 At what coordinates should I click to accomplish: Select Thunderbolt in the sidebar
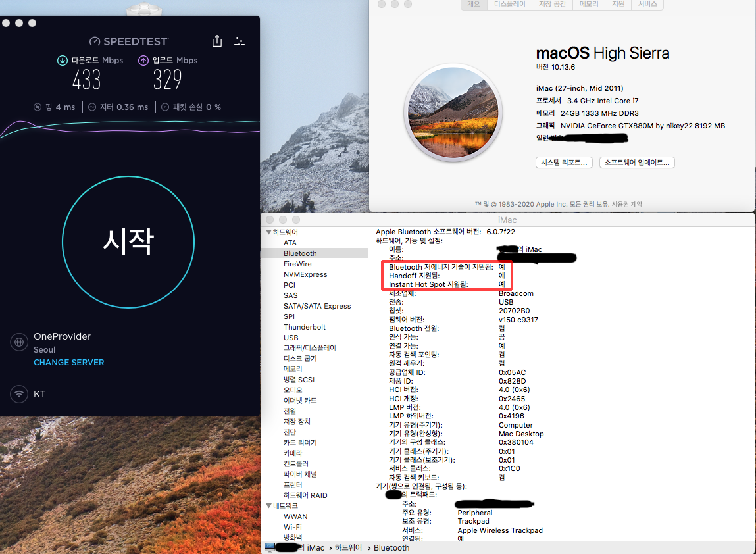(x=304, y=327)
